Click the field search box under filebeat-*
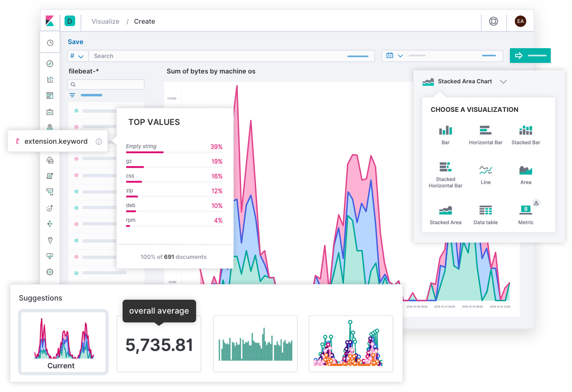 point(106,85)
